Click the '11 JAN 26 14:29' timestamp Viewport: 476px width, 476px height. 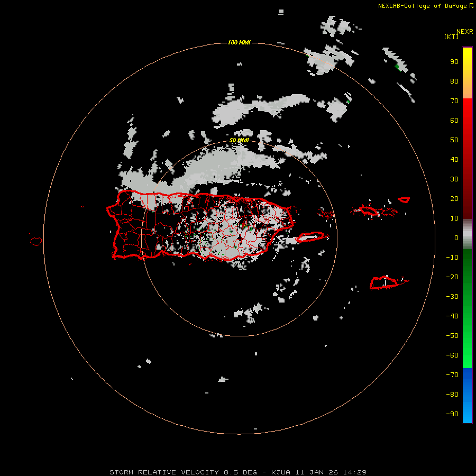331,472
